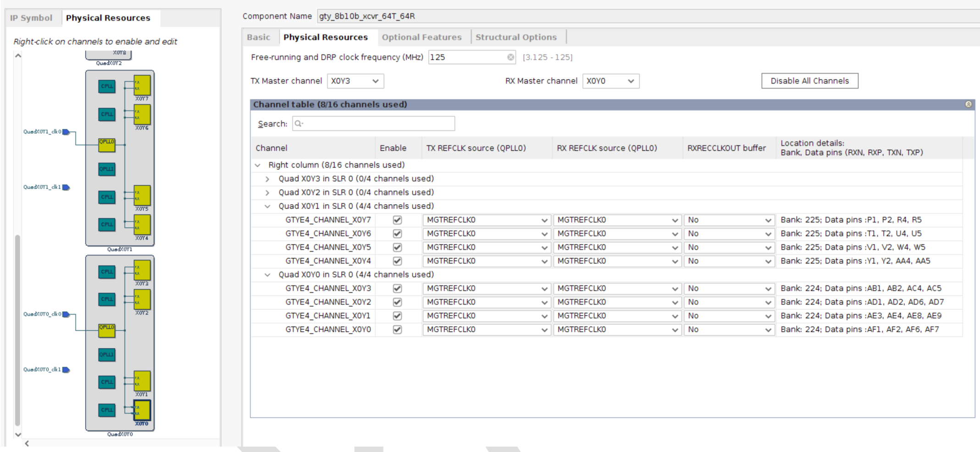Screen dimensions: 980x452
Task: Disable GTYE4_CHANNEL_X0Y0 enable checkbox
Action: pos(398,330)
